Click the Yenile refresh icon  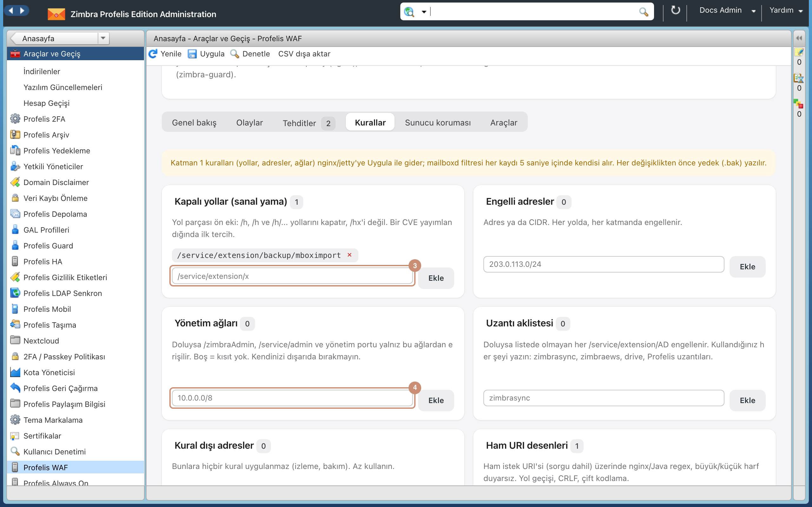(x=153, y=54)
